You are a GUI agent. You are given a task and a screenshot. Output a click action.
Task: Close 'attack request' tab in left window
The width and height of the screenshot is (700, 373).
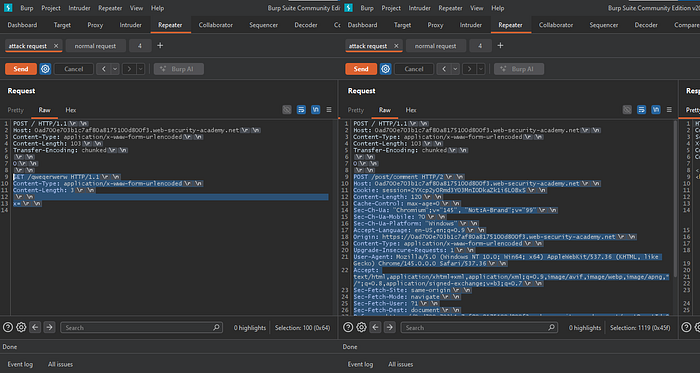click(x=56, y=46)
